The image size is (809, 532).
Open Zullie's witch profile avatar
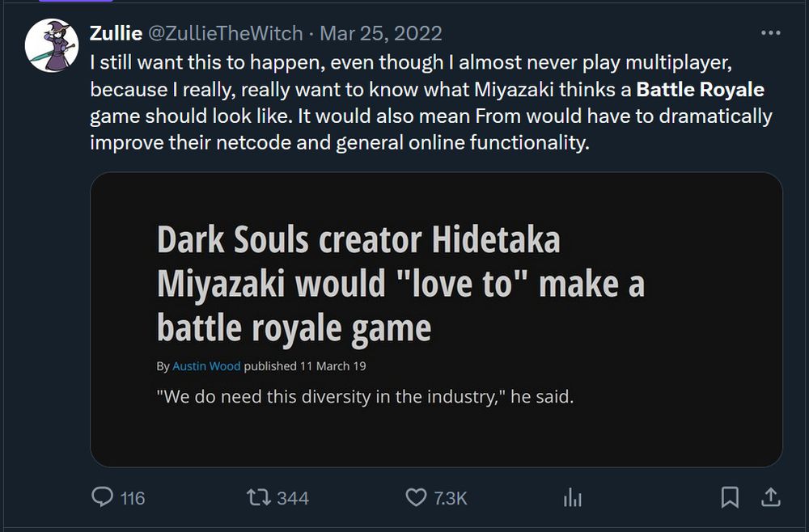click(x=52, y=44)
